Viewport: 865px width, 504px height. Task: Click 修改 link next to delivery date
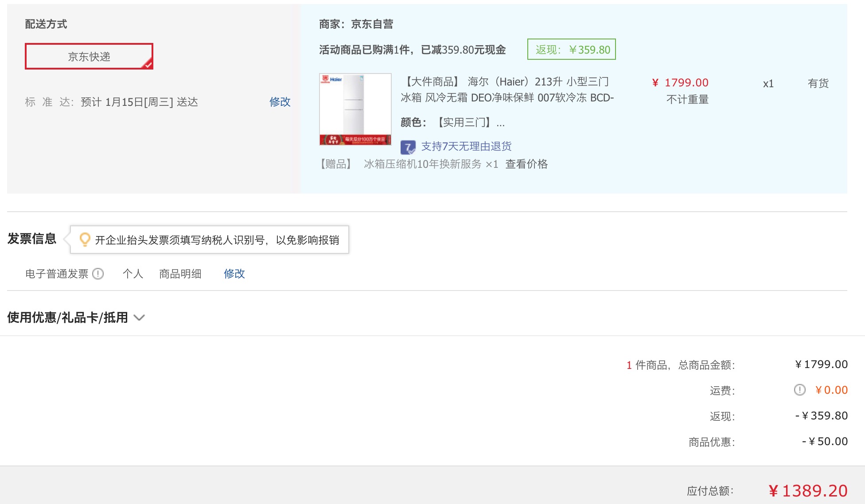(280, 102)
